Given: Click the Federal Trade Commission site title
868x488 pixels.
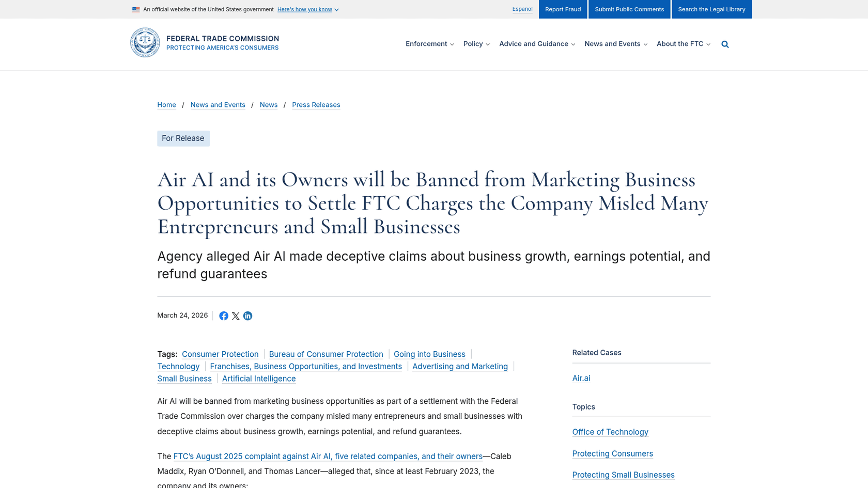Looking at the screenshot, I should pyautogui.click(x=223, y=39).
